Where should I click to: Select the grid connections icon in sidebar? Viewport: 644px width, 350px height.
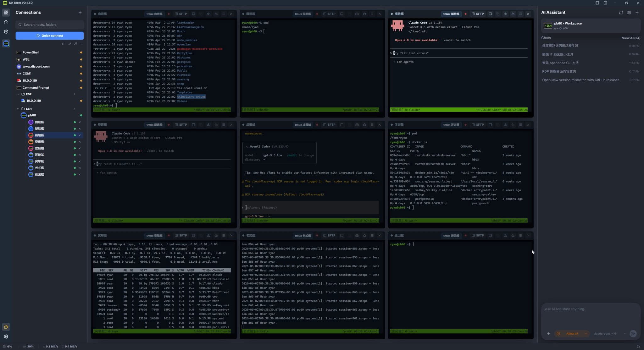pos(6,13)
